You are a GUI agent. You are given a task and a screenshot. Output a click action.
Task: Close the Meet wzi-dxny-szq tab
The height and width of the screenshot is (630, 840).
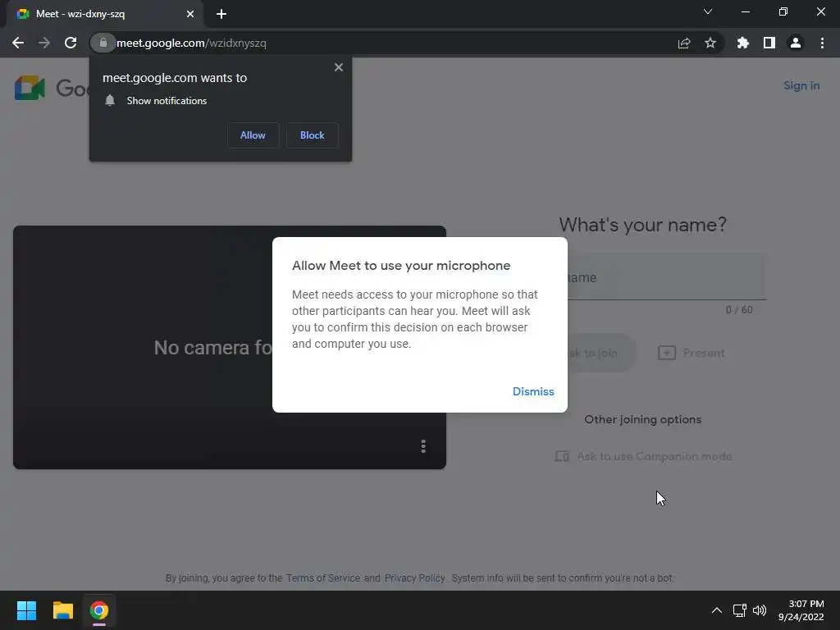pyautogui.click(x=190, y=14)
